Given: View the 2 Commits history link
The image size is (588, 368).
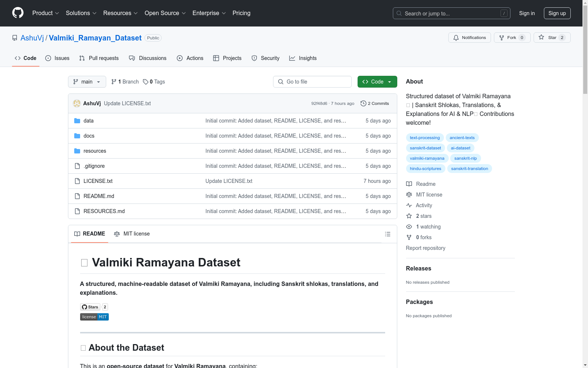Looking at the screenshot, I should [x=375, y=103].
